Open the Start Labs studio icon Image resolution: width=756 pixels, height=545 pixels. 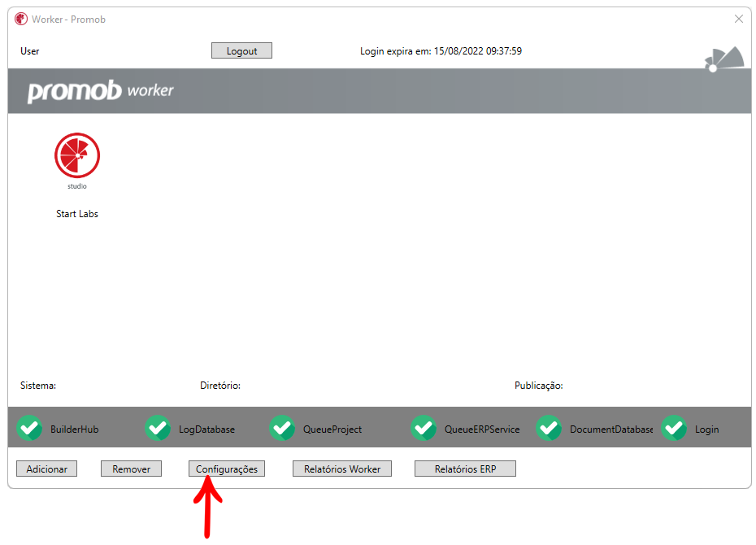point(77,156)
